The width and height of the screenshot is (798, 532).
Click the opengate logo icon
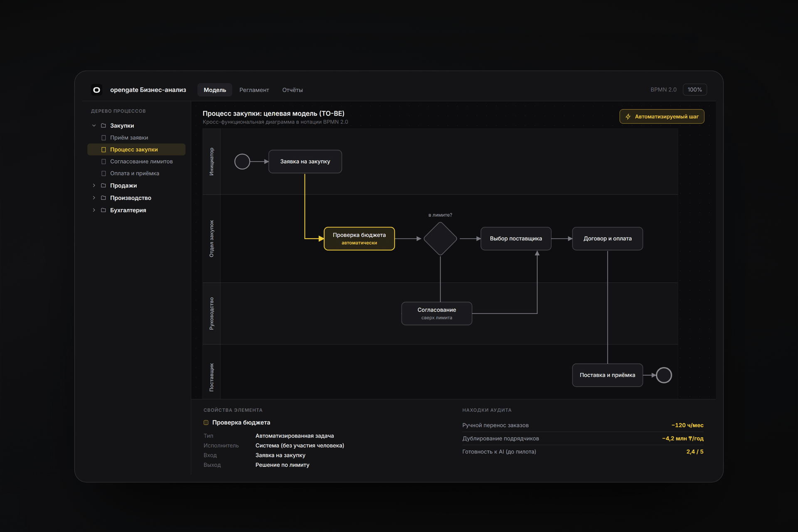click(x=96, y=90)
